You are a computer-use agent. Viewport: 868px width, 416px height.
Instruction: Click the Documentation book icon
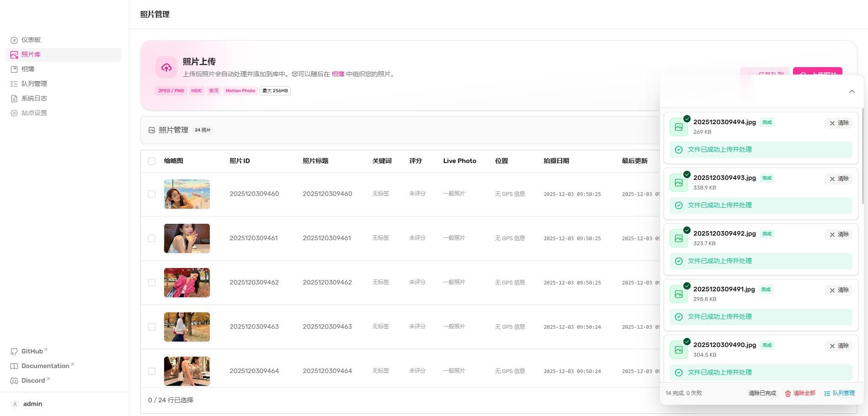tap(14, 366)
